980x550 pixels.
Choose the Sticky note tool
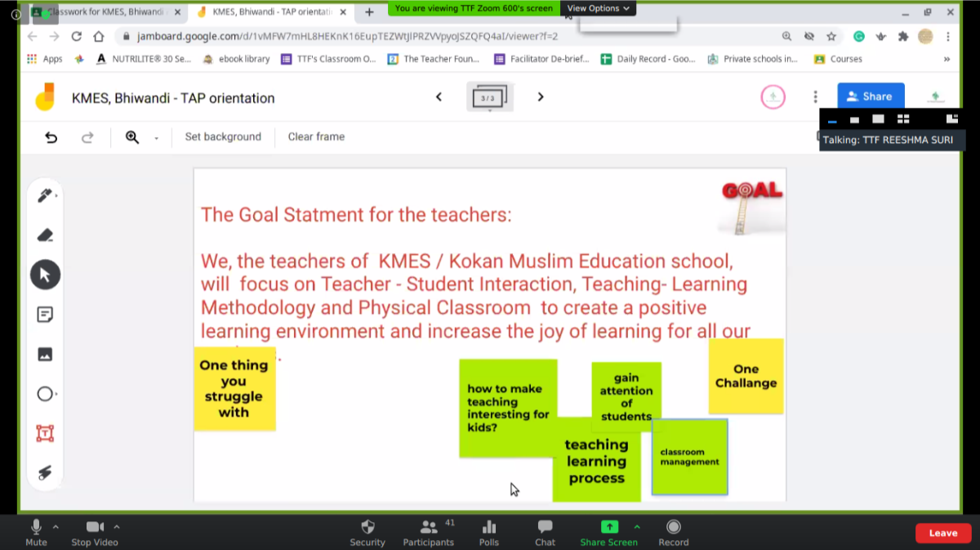pos(45,315)
